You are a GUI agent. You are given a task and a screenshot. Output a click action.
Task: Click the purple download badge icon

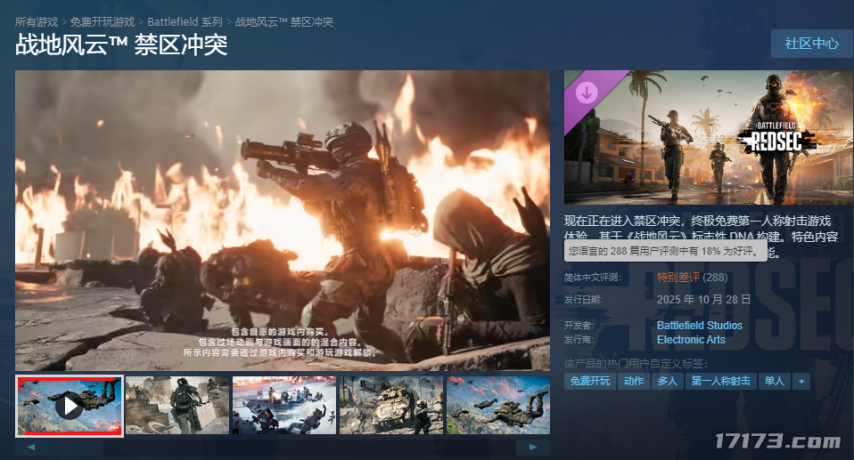[x=587, y=91]
